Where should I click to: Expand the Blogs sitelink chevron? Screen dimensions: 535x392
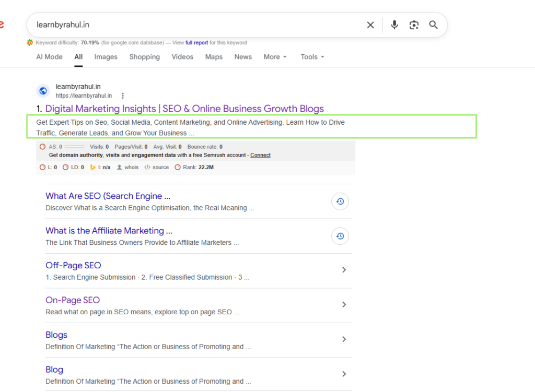pos(344,339)
